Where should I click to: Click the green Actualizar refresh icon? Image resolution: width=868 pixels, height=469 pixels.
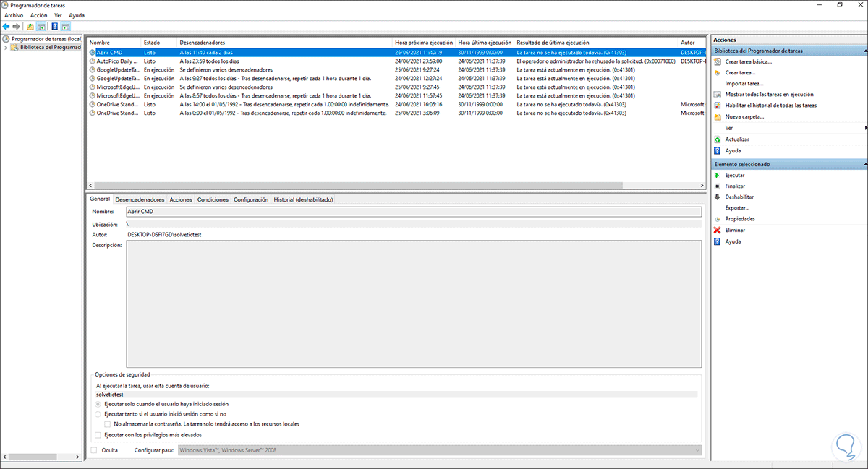[718, 139]
